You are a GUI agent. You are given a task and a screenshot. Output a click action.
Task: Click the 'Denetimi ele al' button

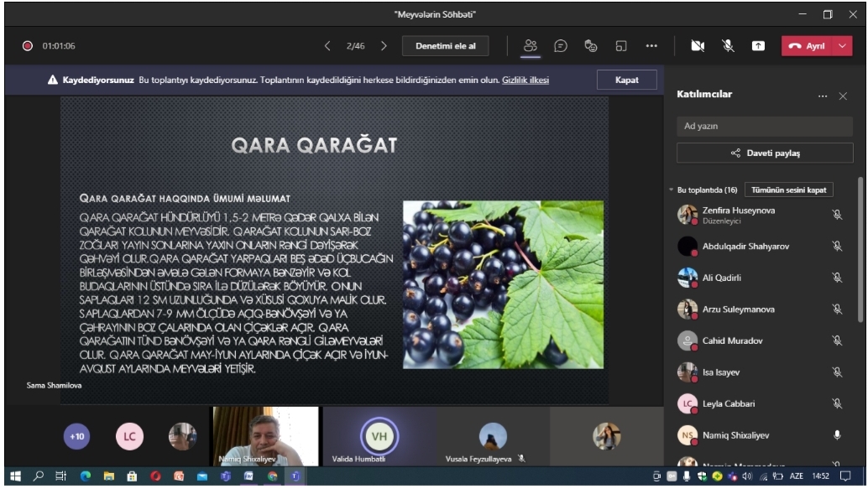(x=445, y=46)
